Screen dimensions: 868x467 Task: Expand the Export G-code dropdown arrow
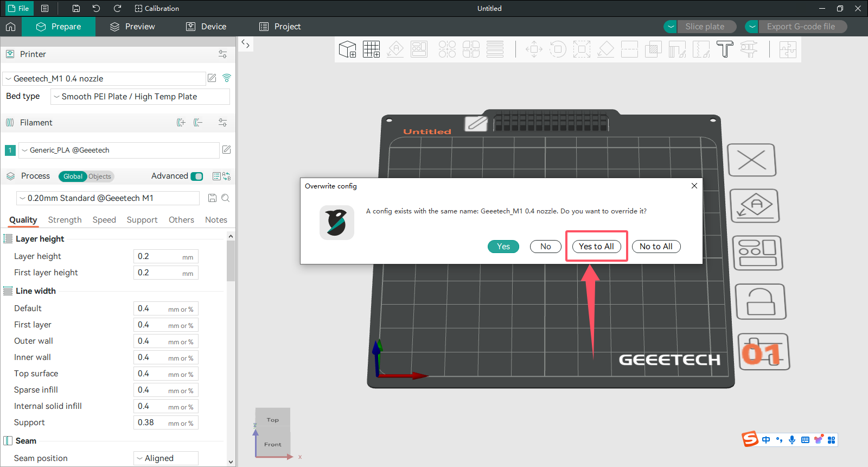(752, 27)
